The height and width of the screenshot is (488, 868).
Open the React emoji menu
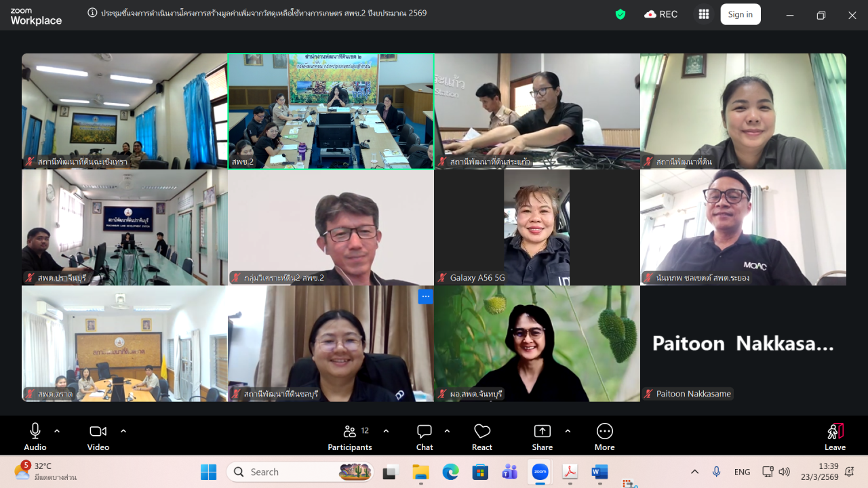(x=482, y=436)
